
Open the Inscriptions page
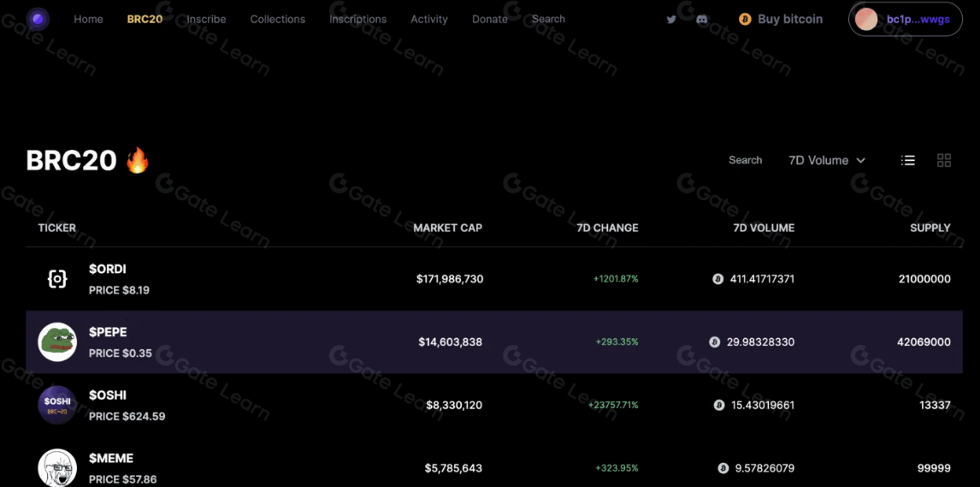pyautogui.click(x=357, y=19)
